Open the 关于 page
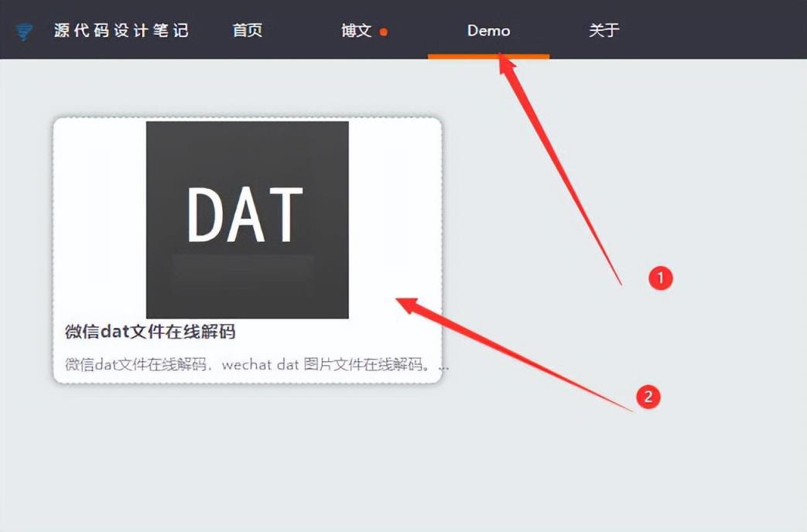This screenshot has width=807, height=532. (604, 30)
